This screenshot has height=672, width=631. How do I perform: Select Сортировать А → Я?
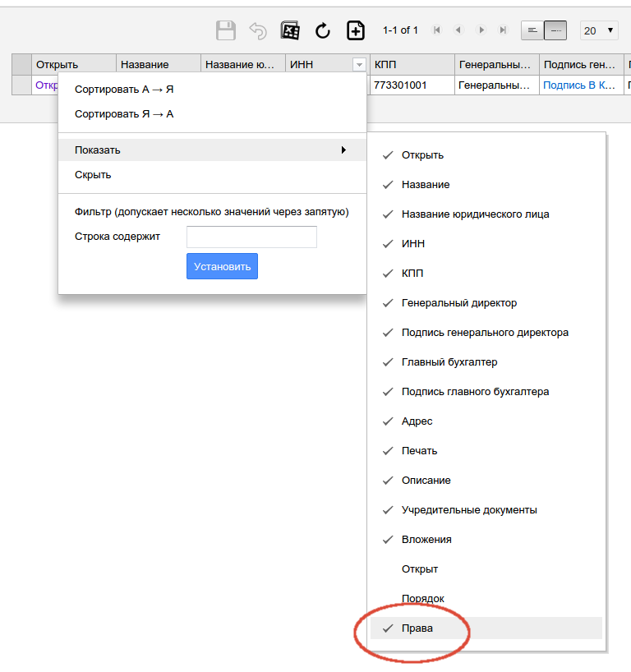tap(124, 89)
